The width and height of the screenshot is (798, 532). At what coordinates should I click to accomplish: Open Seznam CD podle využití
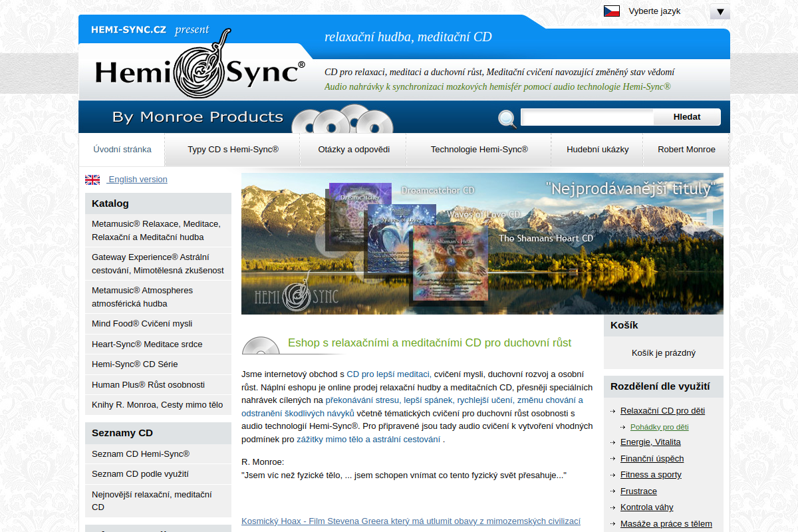[x=158, y=474]
